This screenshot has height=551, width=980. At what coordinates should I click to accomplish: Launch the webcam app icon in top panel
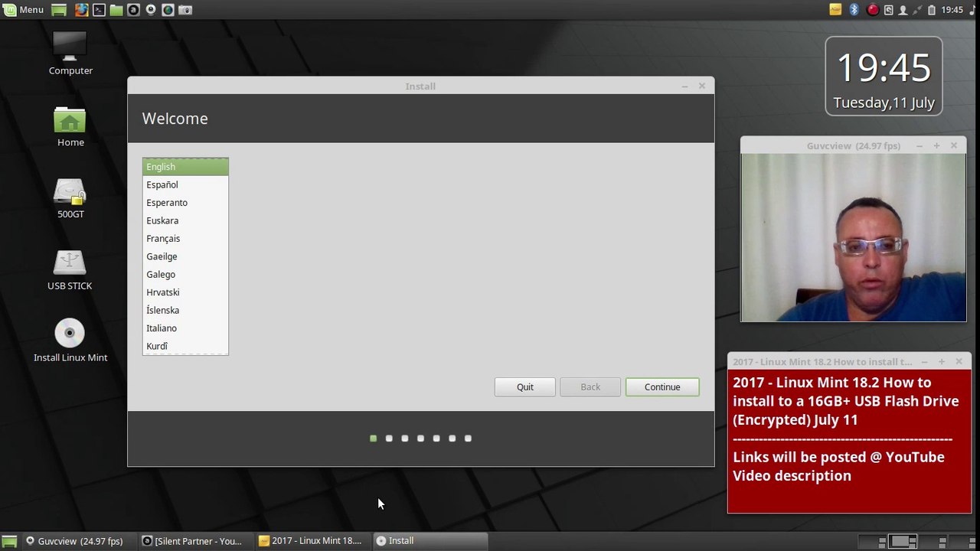150,10
